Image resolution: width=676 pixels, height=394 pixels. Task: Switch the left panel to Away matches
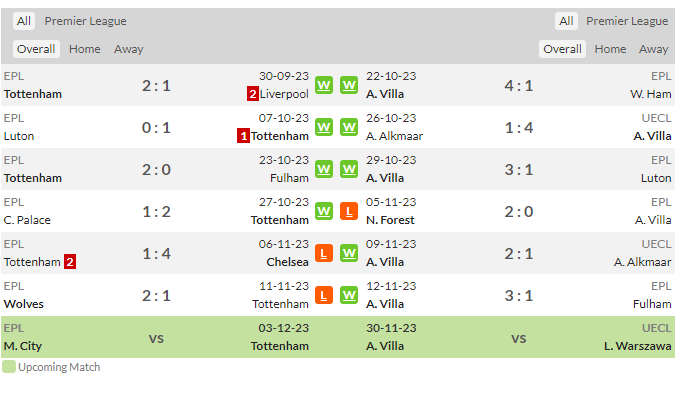(x=128, y=49)
